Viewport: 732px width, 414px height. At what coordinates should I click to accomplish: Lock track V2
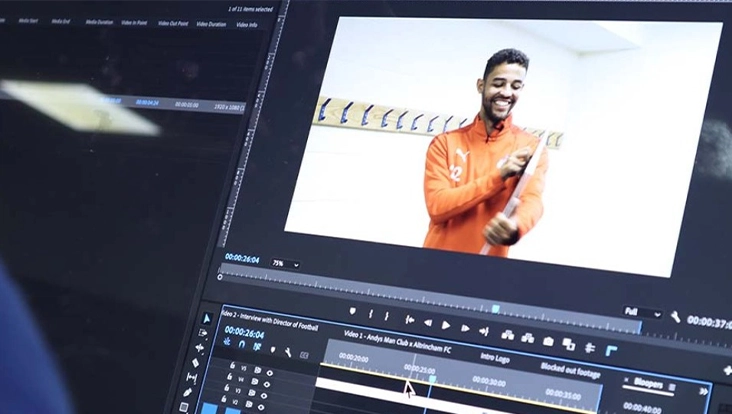coord(224,399)
